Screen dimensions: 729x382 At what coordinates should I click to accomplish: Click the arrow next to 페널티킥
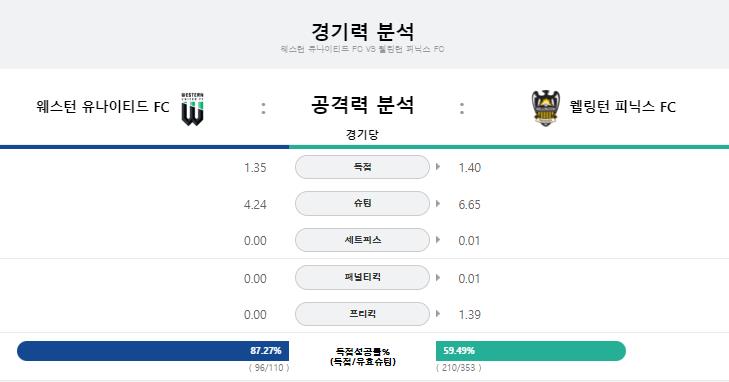pos(437,277)
